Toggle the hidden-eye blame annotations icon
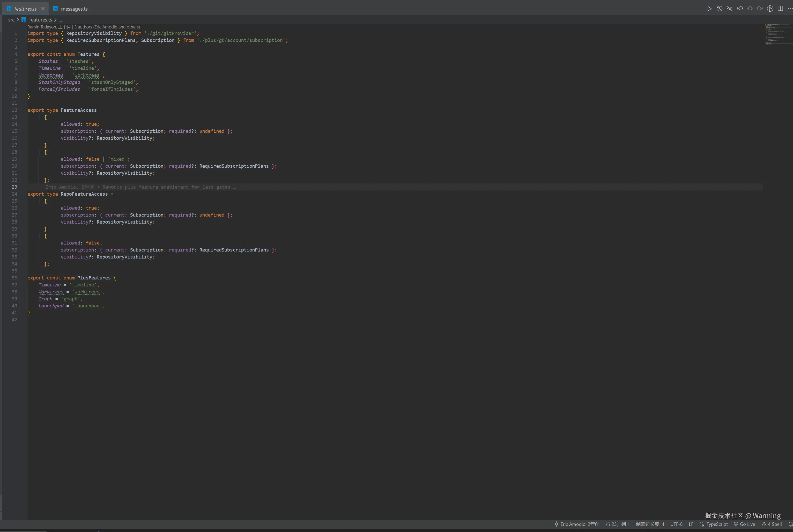 coord(730,9)
